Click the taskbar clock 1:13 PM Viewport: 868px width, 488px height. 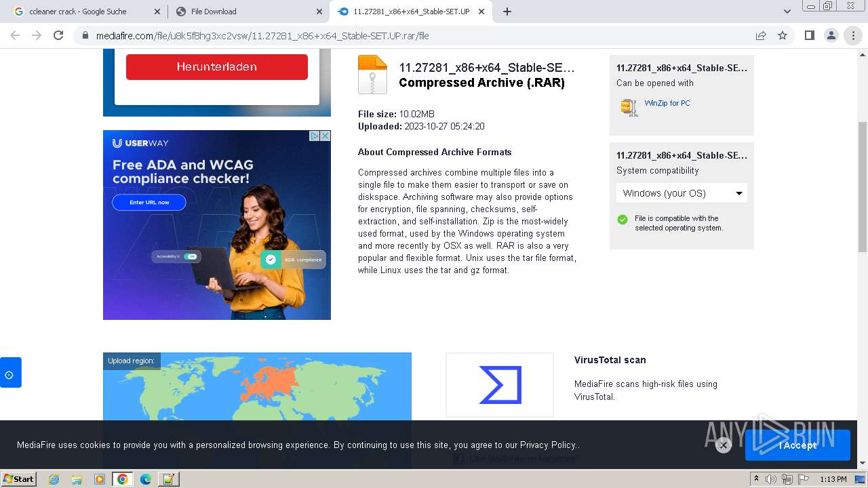[833, 479]
